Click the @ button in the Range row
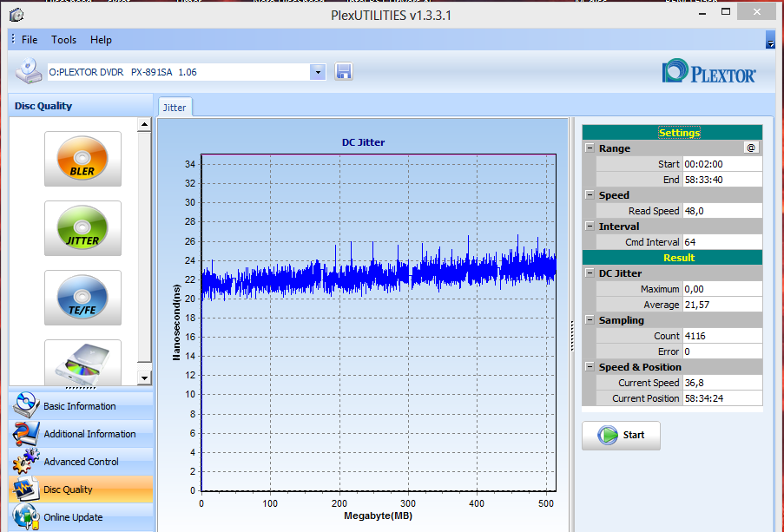 pos(750,148)
